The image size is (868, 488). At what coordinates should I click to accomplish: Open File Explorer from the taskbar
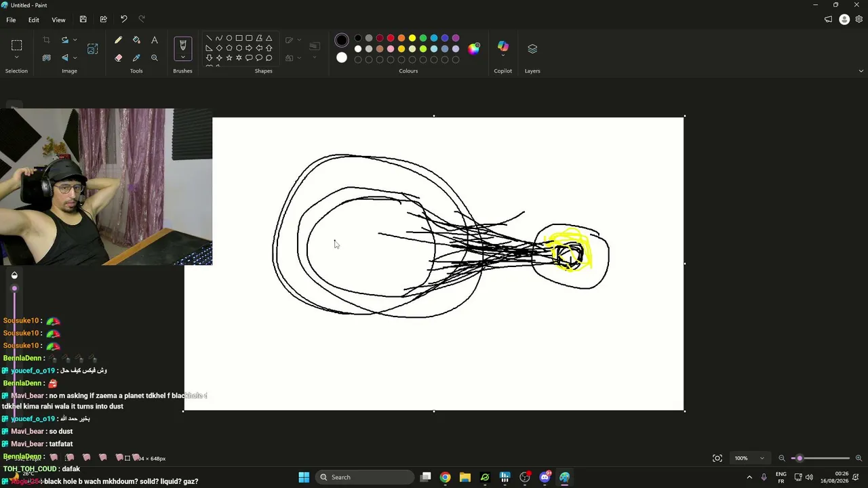[x=465, y=477]
